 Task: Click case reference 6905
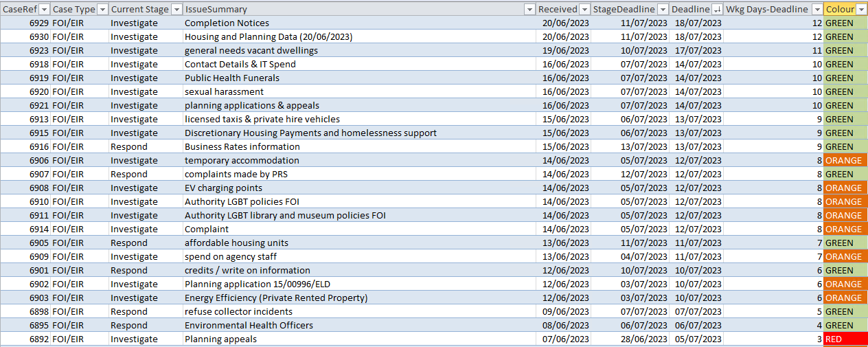pos(25,243)
